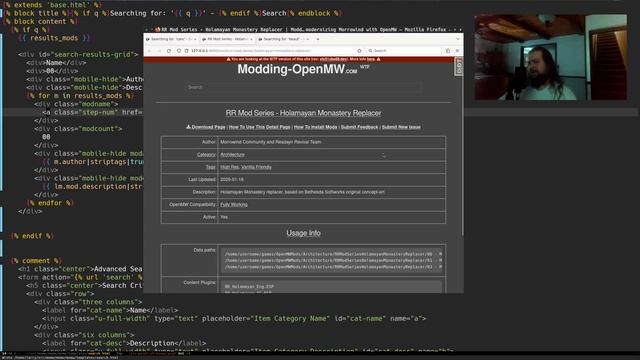Open the Modding-OpenMW.com logo
Viewport: 640px width, 360px height.
point(297,69)
